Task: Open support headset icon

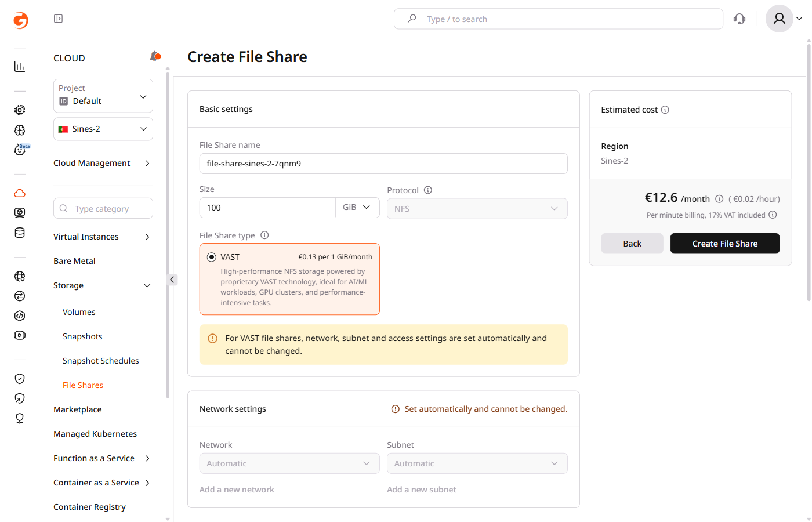Action: [739, 19]
